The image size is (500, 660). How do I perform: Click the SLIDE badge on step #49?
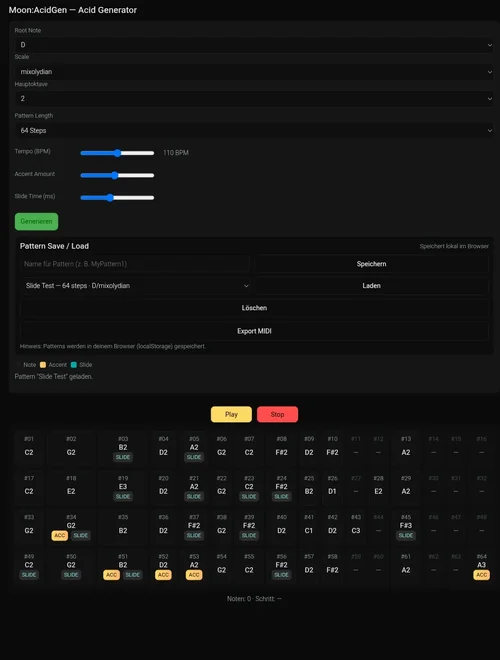pyautogui.click(x=29, y=575)
